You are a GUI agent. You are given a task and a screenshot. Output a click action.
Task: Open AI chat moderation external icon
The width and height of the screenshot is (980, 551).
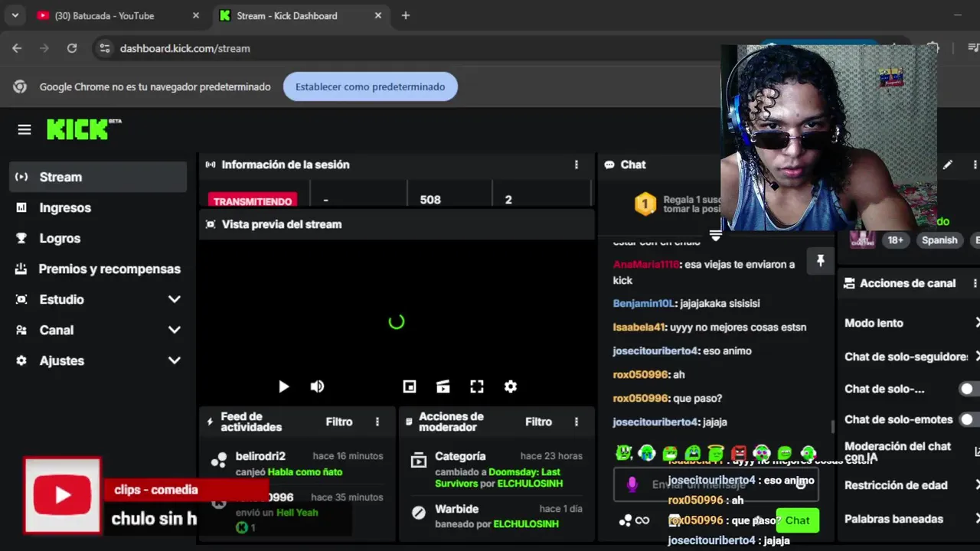(977, 452)
